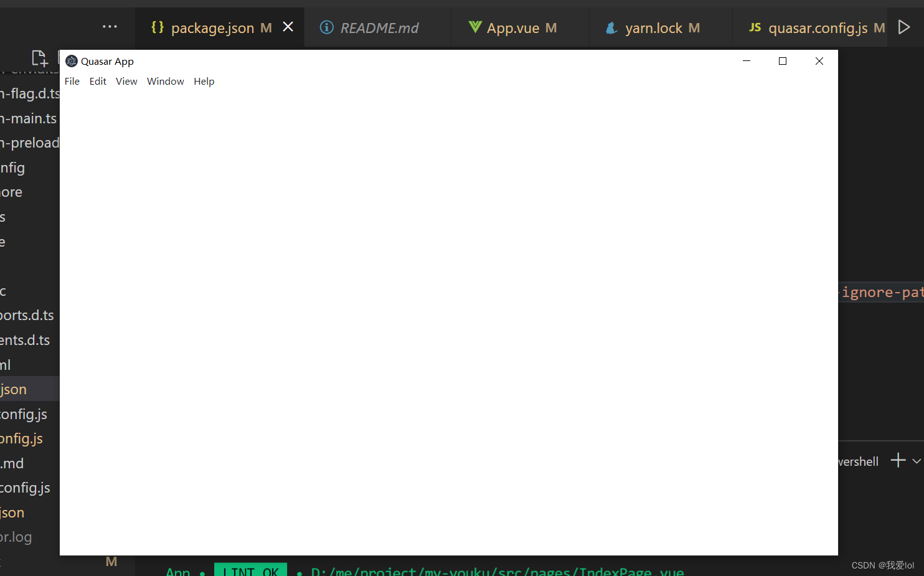Click the Vue logo icon on the App.vue tab
Image resolution: width=924 pixels, height=576 pixels.
click(474, 27)
